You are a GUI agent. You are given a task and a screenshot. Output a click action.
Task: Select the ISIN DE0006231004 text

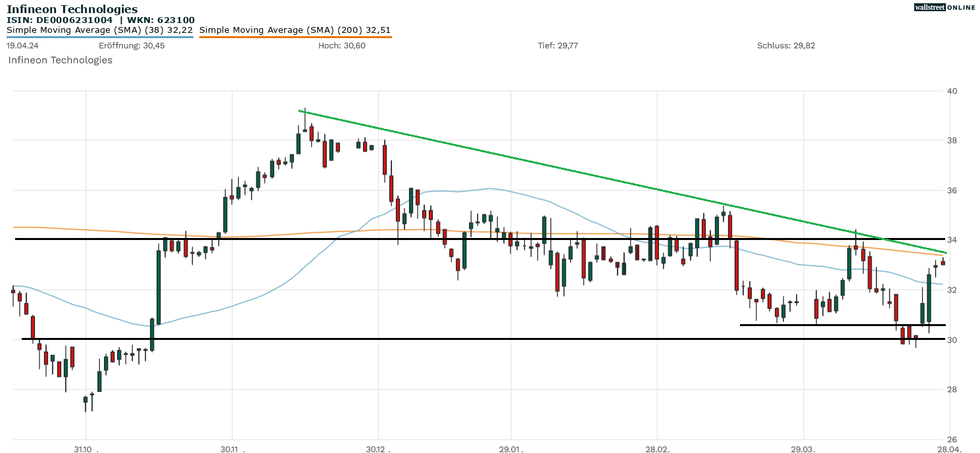(59, 20)
